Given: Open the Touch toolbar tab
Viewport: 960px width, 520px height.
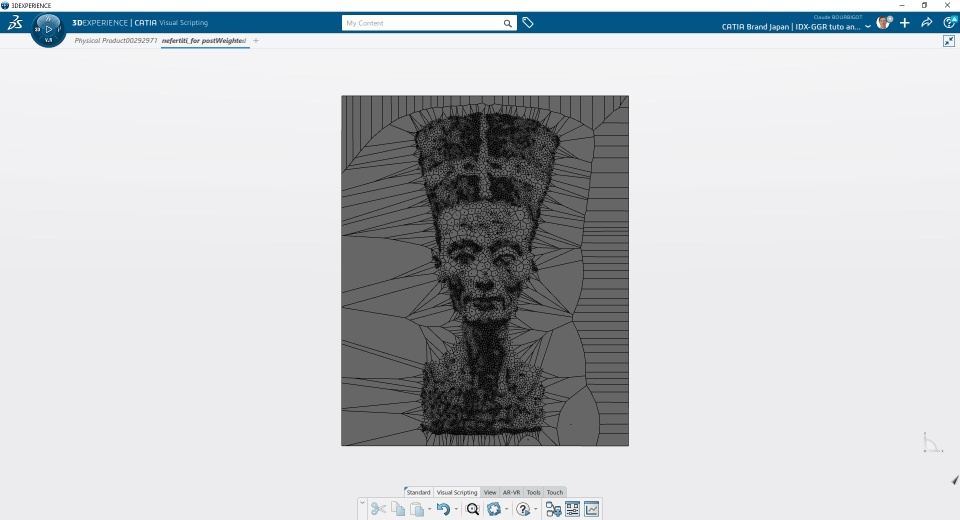Looking at the screenshot, I should coord(555,492).
